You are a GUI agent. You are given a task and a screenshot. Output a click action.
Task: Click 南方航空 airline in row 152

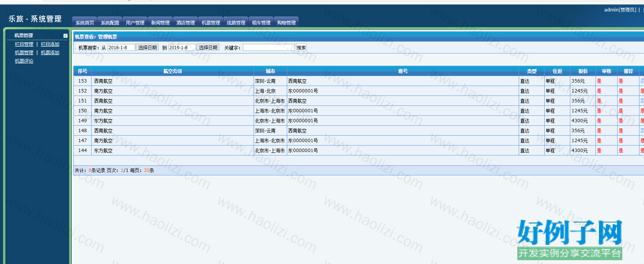point(104,91)
